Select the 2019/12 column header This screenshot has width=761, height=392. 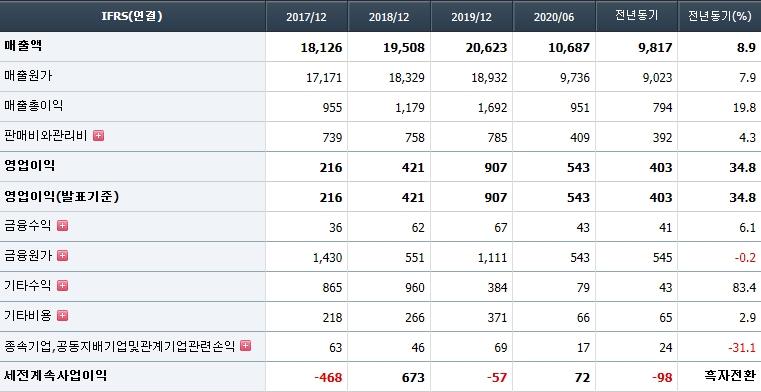[472, 16]
